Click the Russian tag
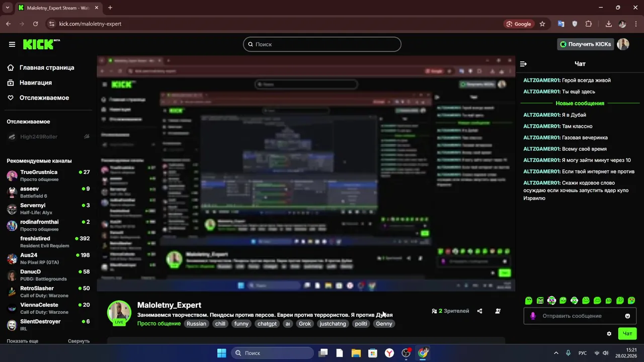644x362 pixels. (x=196, y=324)
